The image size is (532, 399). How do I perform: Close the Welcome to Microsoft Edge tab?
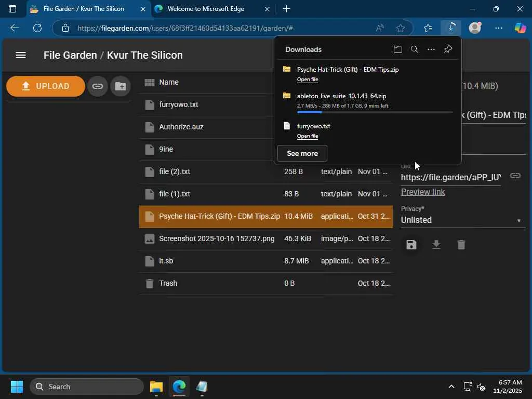pyautogui.click(x=267, y=9)
